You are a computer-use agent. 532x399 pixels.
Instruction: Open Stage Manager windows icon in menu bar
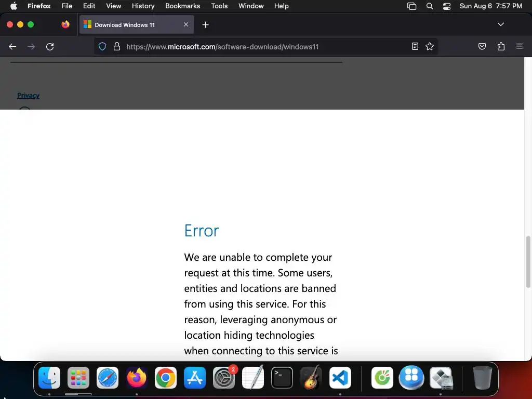point(411,6)
